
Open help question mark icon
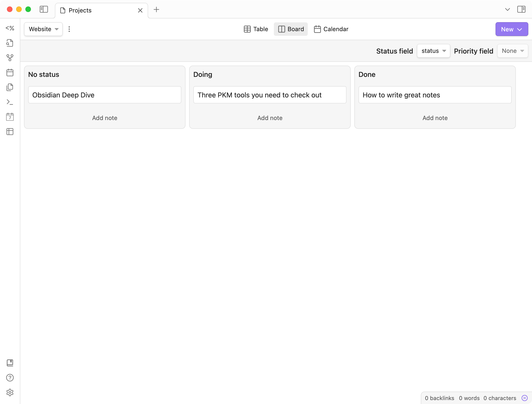point(10,377)
